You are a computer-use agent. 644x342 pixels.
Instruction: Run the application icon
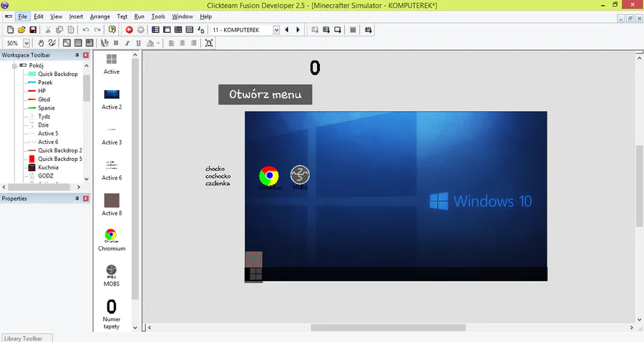pyautogui.click(x=326, y=29)
